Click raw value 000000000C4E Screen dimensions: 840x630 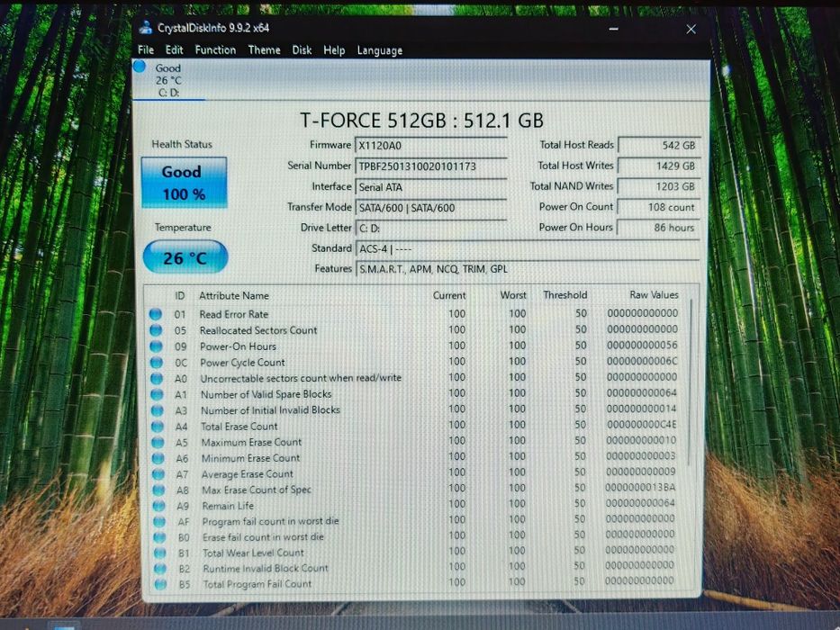click(x=641, y=424)
